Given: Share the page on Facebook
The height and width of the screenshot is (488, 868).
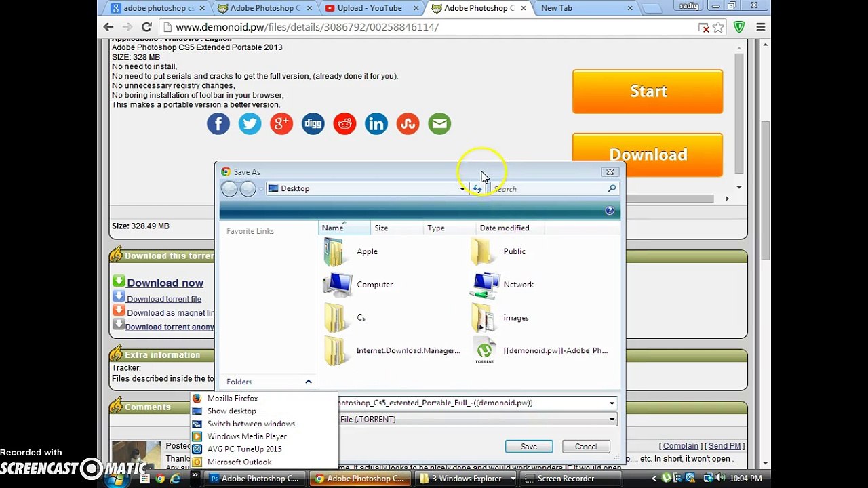Looking at the screenshot, I should 218,123.
